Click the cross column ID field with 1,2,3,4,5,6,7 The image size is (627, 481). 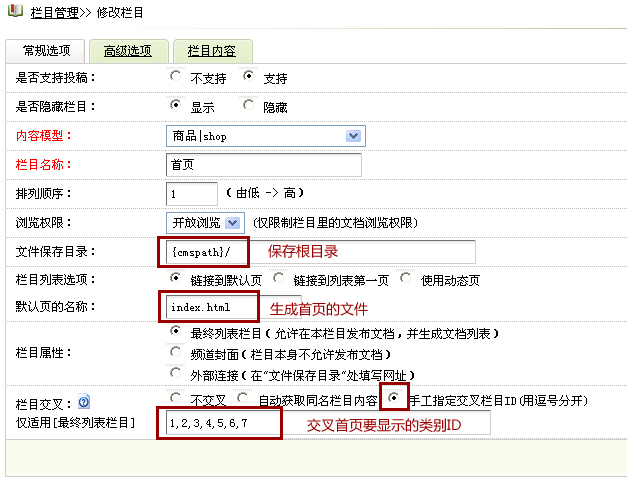(218, 424)
